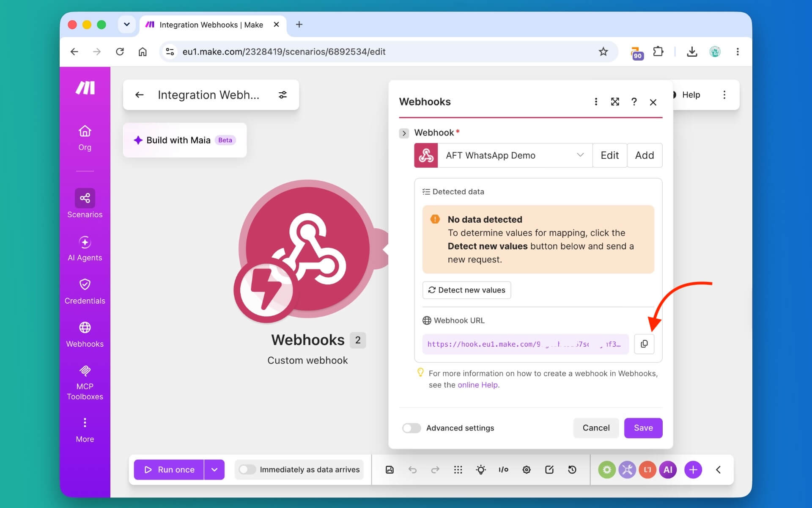Go back from scenario editor using the arrow
Viewport: 812px width, 508px height.
[x=139, y=95]
